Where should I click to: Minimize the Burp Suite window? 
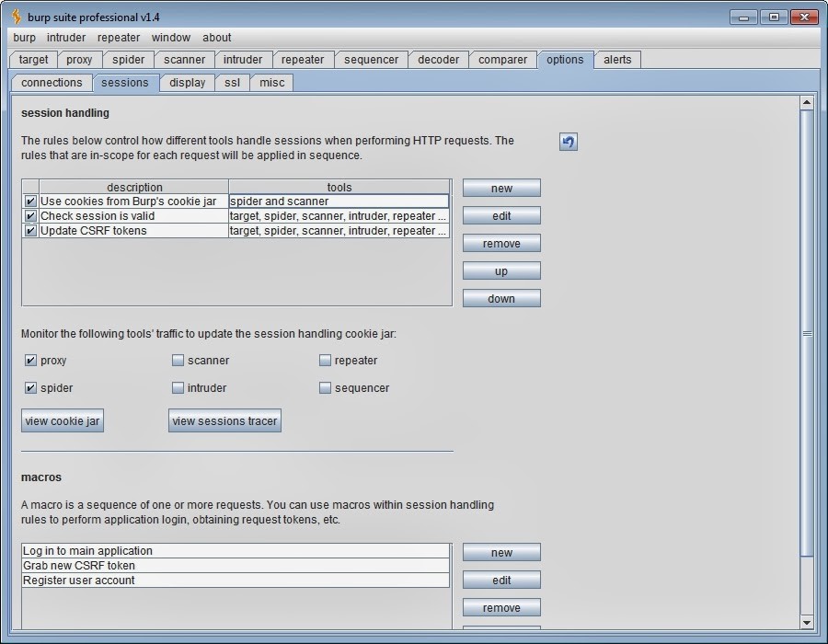pyautogui.click(x=743, y=17)
